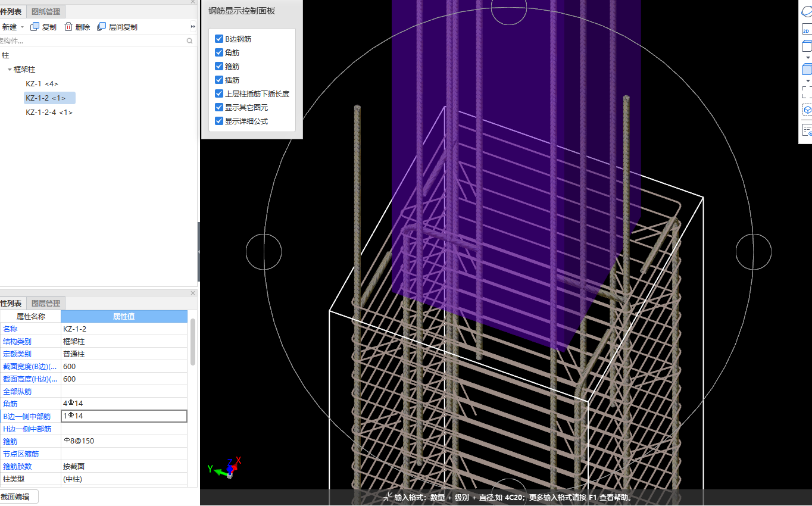Click the 钢筋显示控制面板 title
Viewport: 812px width, 506px height.
[x=242, y=11]
